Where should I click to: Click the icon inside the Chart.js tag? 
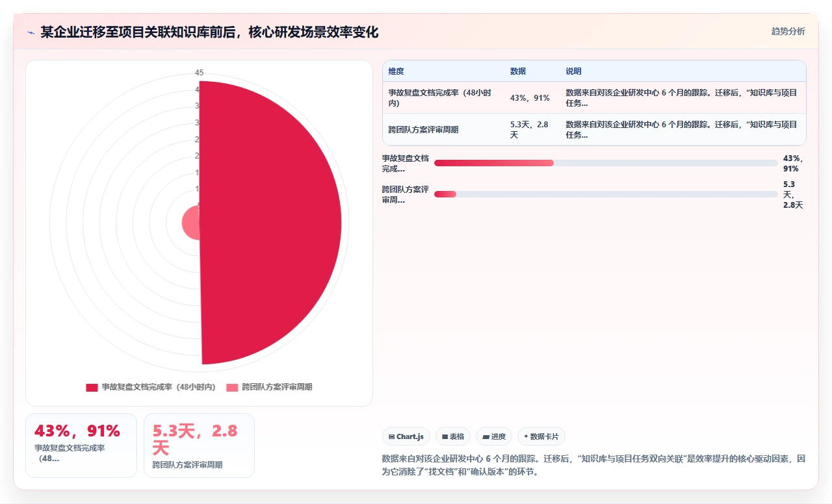pos(391,437)
